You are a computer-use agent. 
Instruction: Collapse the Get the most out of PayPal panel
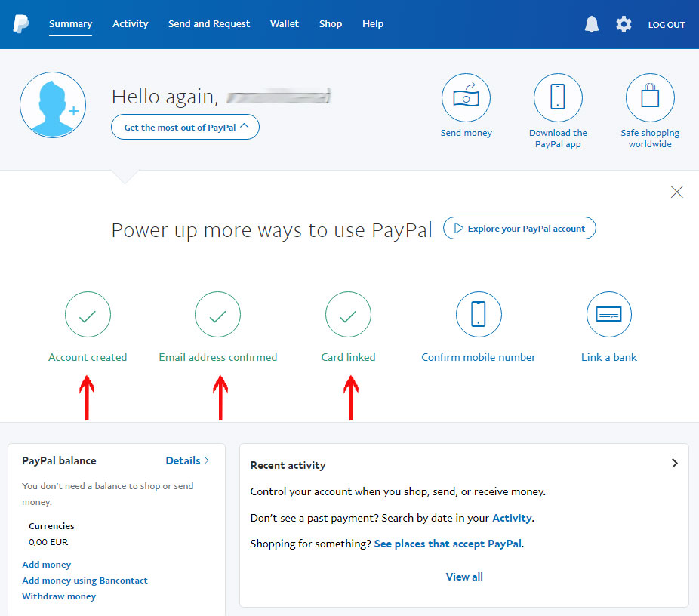(185, 127)
